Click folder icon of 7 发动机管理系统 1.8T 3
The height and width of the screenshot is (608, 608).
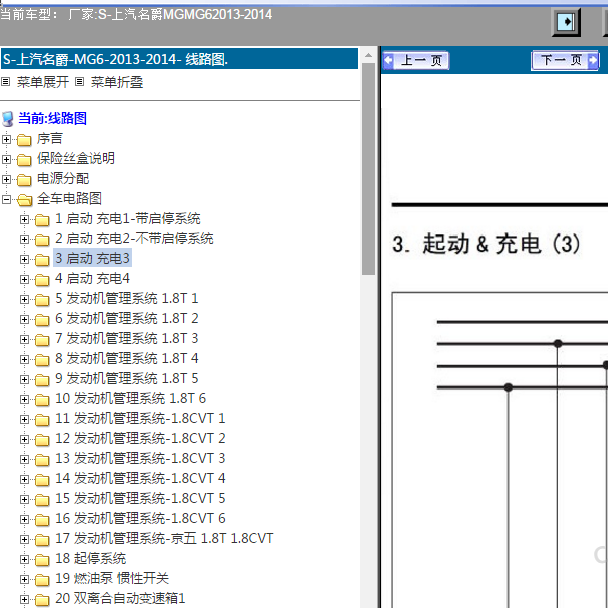[42, 340]
